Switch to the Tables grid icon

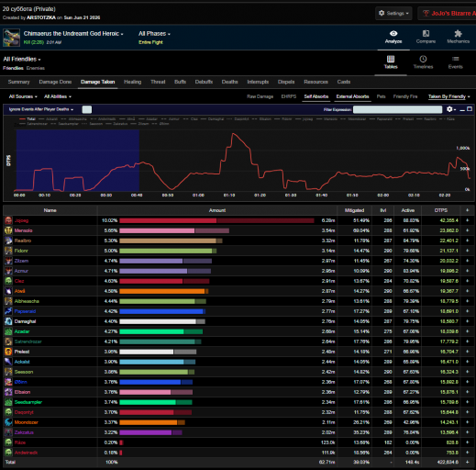tap(391, 59)
